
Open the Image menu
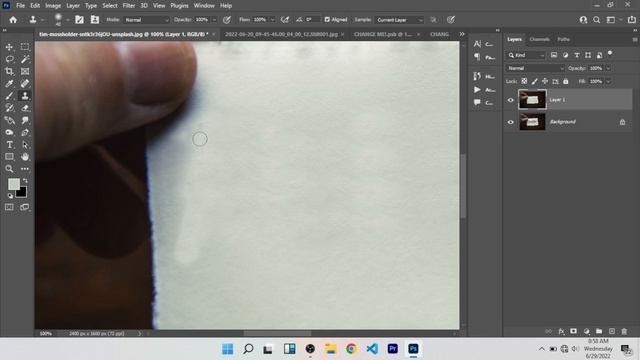[x=53, y=6]
